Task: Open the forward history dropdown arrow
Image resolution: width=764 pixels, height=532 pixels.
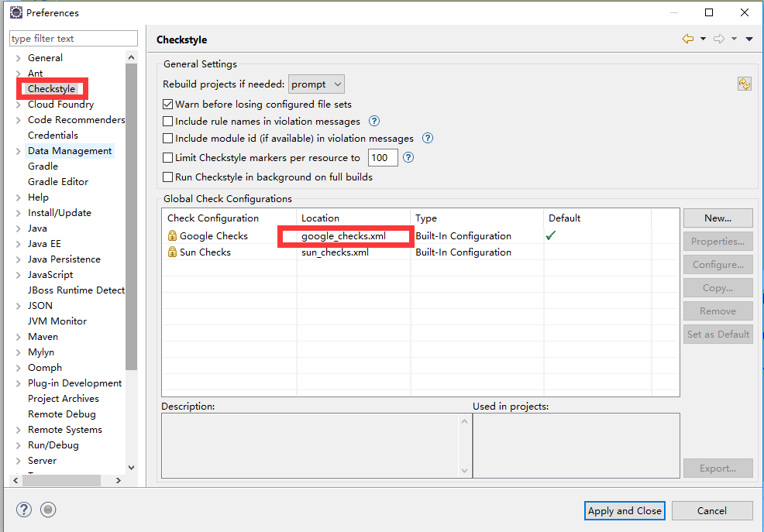Action: [735, 39]
